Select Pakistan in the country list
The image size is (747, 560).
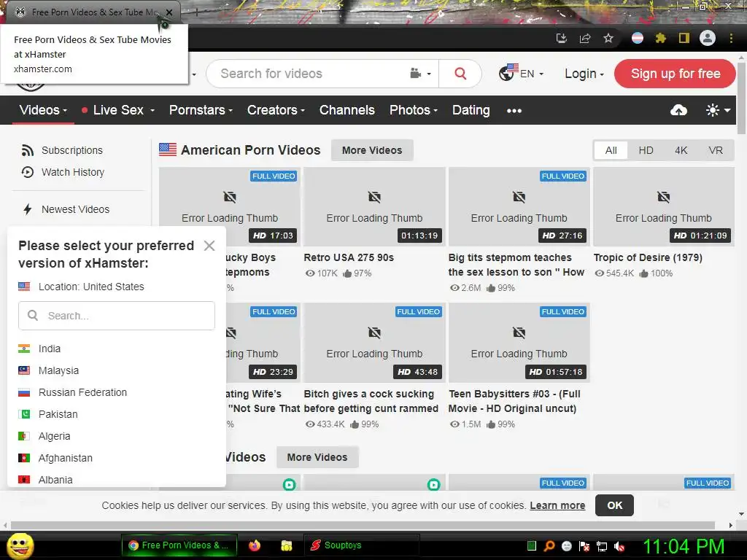coord(58,414)
